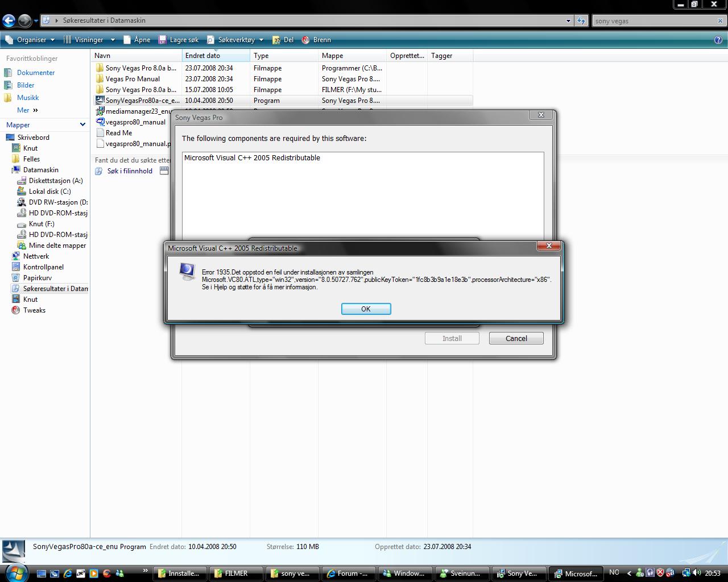
Task: Open the Søkeverktøy dropdown
Action: click(x=235, y=40)
